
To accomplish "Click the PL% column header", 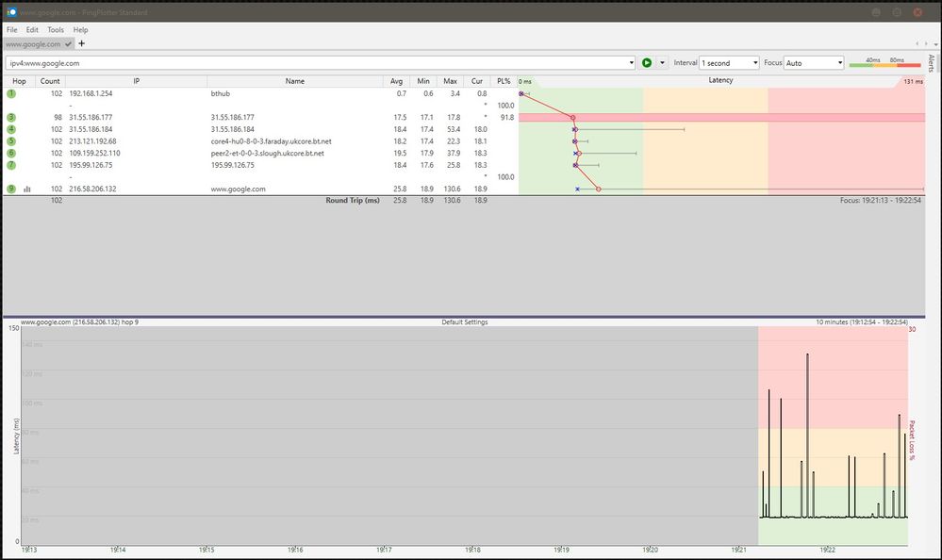I will (x=504, y=81).
